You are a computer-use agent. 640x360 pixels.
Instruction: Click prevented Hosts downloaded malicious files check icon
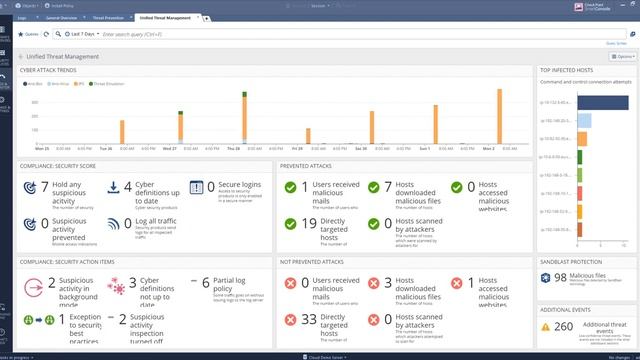(373, 187)
